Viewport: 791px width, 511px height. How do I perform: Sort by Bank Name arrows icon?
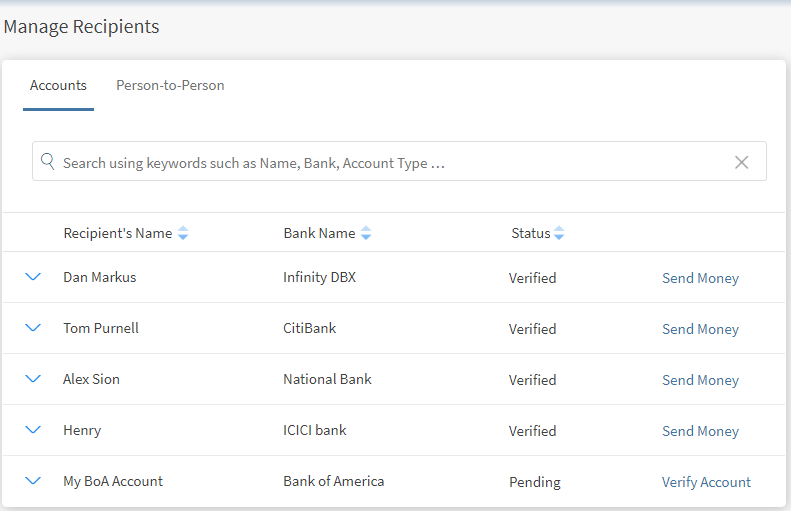pyautogui.click(x=366, y=233)
